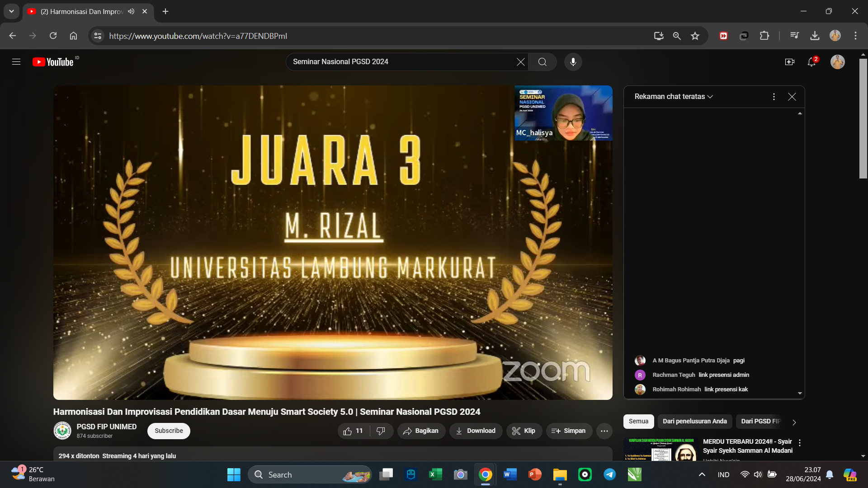Click the page vertical scrollbar thumb
Screen dimensions: 868x488
(863, 118)
